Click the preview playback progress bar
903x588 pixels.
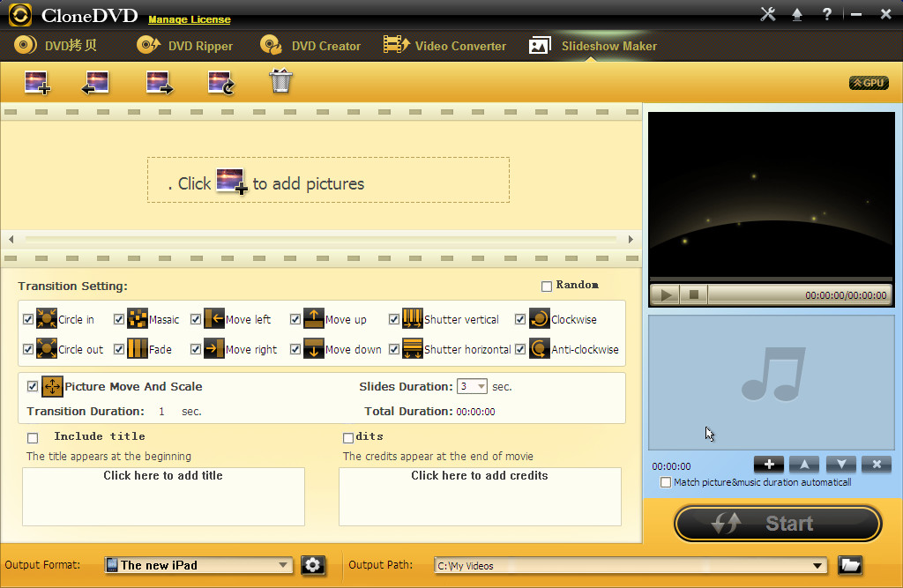(772, 280)
